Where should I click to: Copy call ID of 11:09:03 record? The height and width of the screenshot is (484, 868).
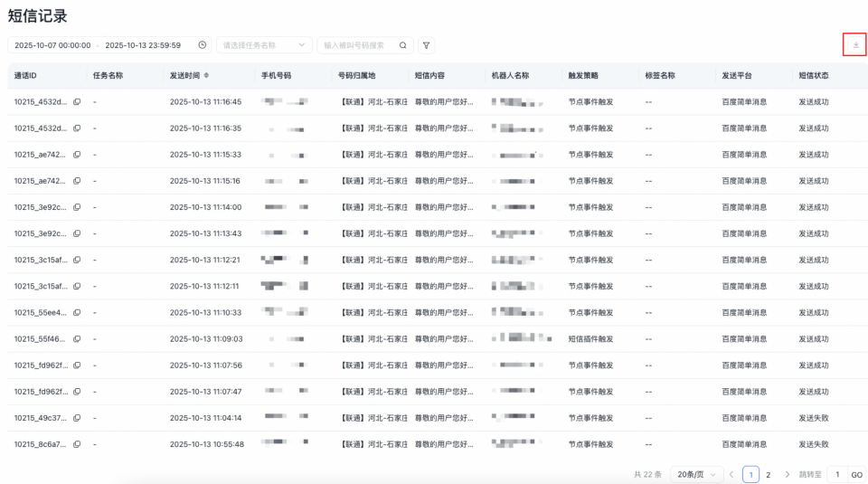click(77, 339)
